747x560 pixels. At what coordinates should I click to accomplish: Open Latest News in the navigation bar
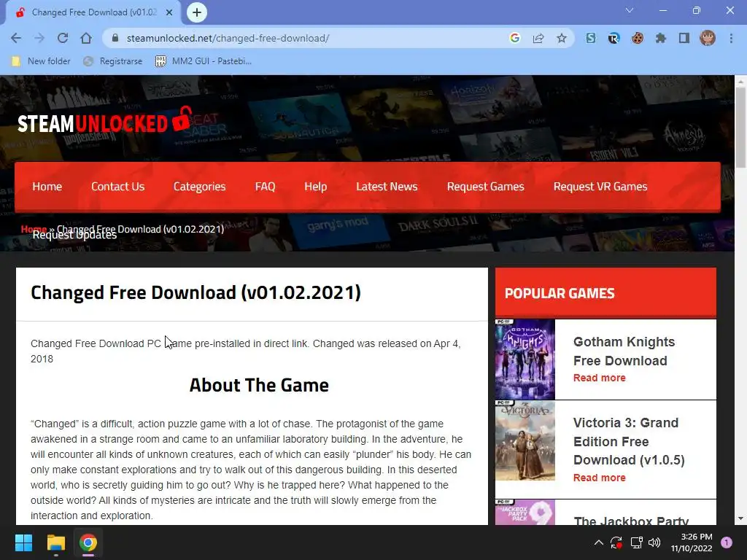tap(387, 187)
